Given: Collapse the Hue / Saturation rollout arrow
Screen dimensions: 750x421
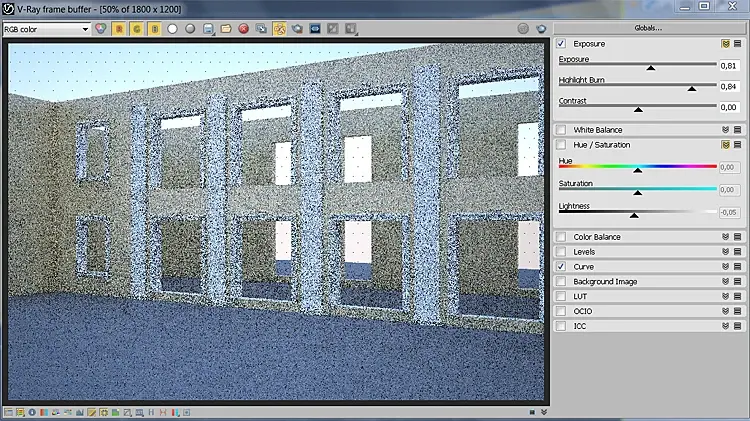Looking at the screenshot, I should 726,144.
